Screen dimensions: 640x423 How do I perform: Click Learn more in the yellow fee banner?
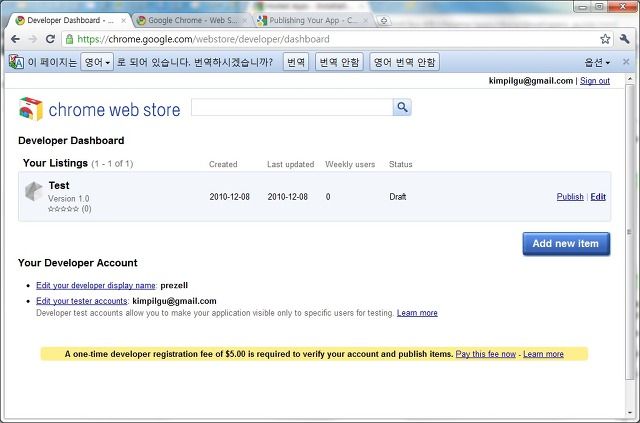pyautogui.click(x=543, y=354)
